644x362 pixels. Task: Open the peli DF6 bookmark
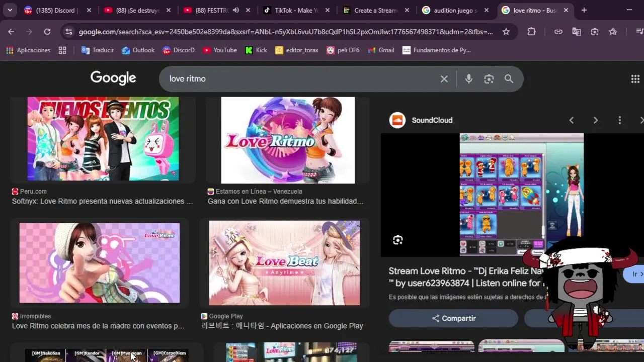coord(343,50)
